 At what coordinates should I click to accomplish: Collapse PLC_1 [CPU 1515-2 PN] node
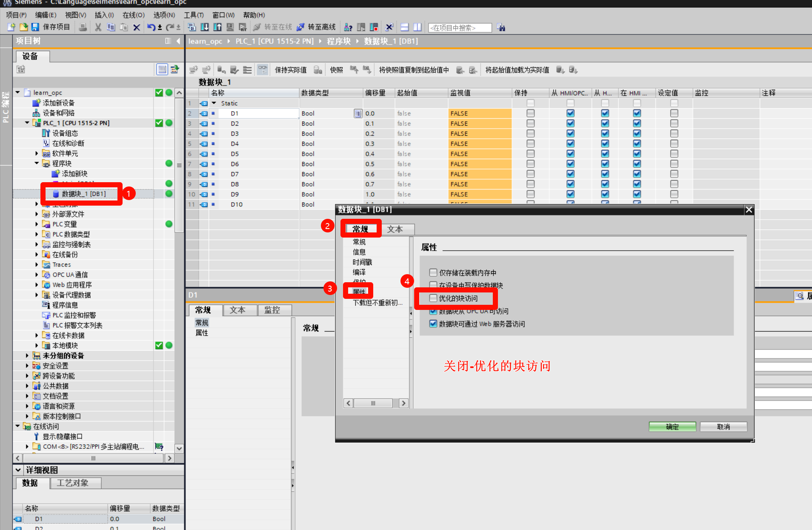click(x=27, y=123)
